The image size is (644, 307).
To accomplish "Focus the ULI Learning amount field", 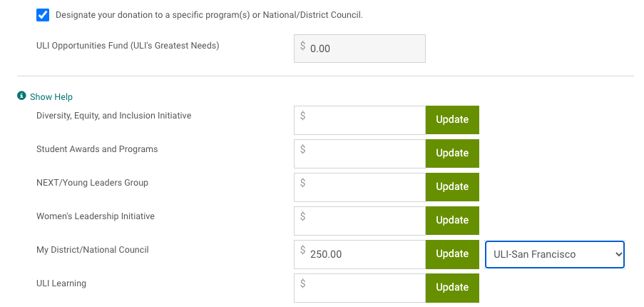I will coord(359,288).
